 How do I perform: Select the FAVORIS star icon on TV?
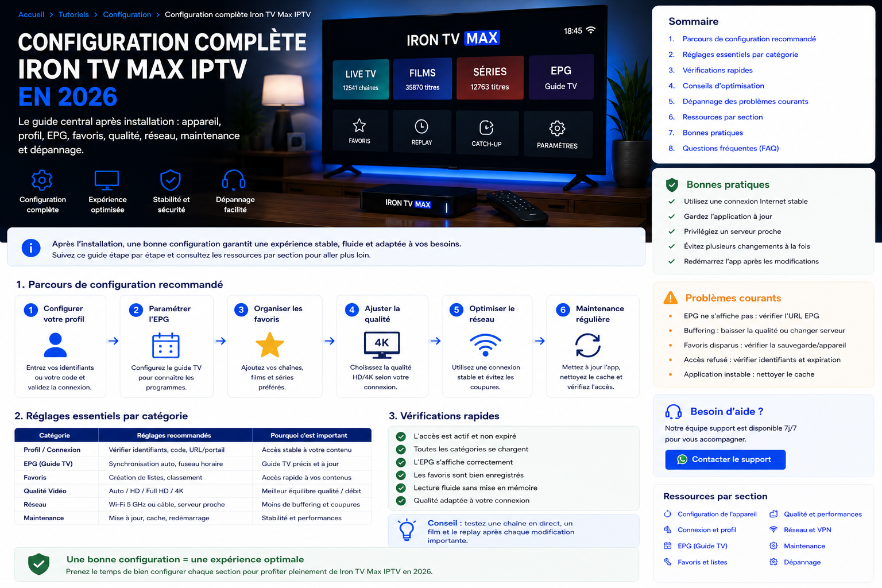359,125
